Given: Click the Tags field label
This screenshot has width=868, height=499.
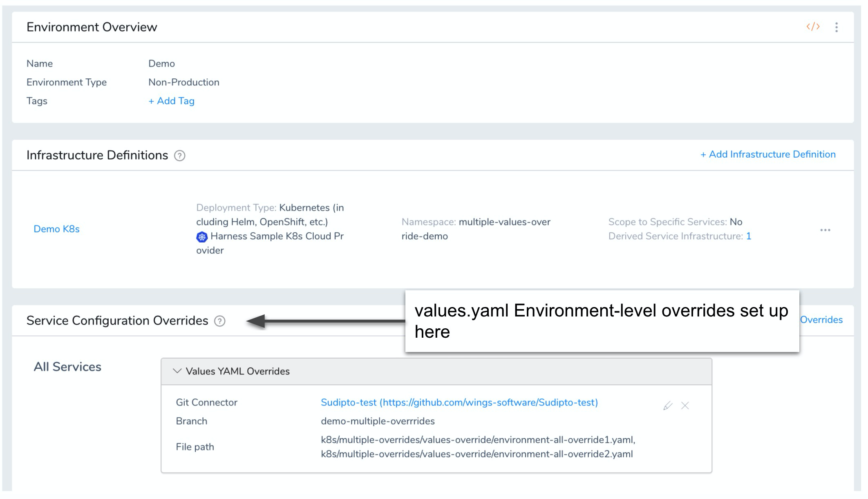Looking at the screenshot, I should point(37,101).
